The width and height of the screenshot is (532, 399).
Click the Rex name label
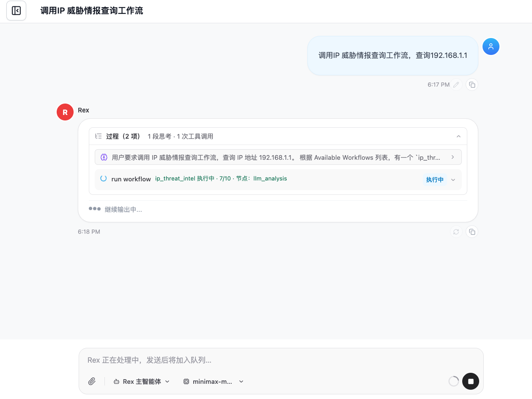(84, 110)
